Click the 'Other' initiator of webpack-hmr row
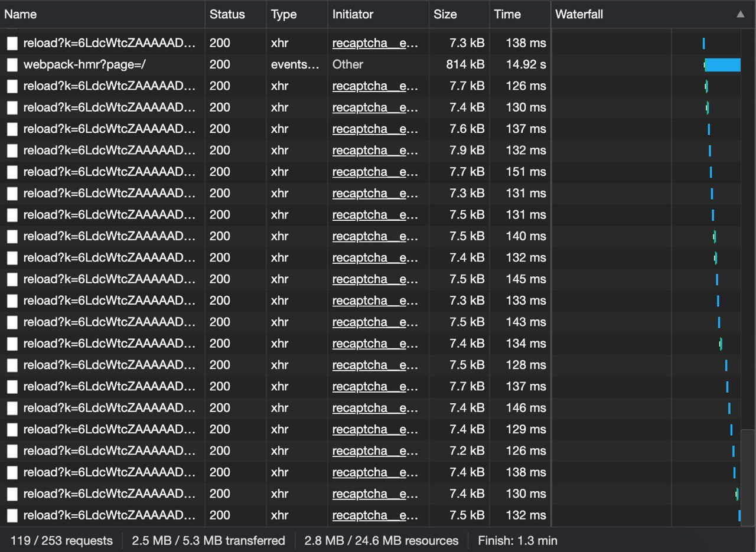This screenshot has width=756, height=552. point(348,64)
